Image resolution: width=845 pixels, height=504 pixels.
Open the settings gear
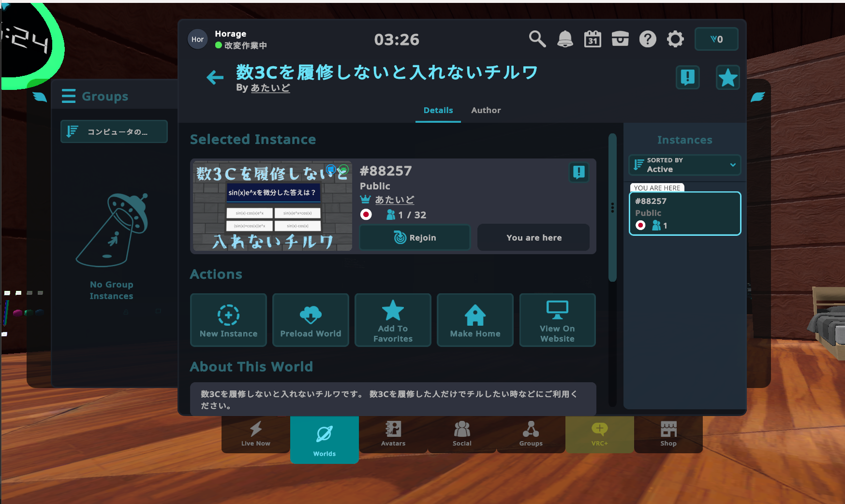tap(675, 39)
